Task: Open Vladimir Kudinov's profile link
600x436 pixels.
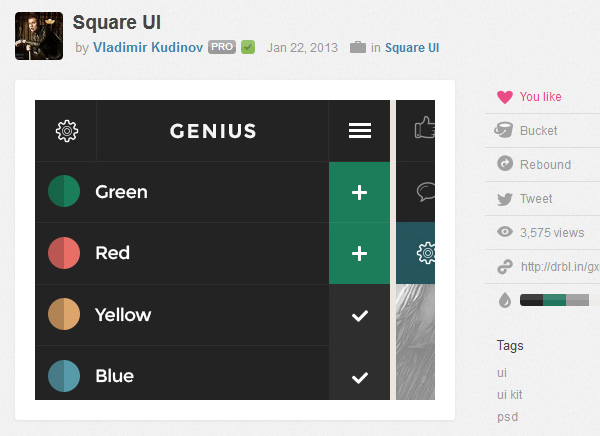Action: tap(148, 47)
